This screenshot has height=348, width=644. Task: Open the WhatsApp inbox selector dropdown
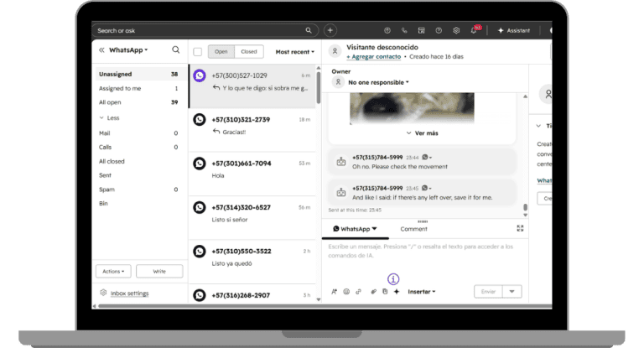(128, 50)
